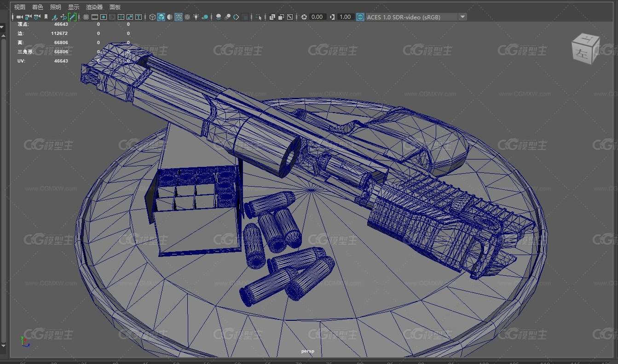This screenshot has height=364, width=618.
Task: Toggle the View Transform ON button
Action: coord(360,17)
